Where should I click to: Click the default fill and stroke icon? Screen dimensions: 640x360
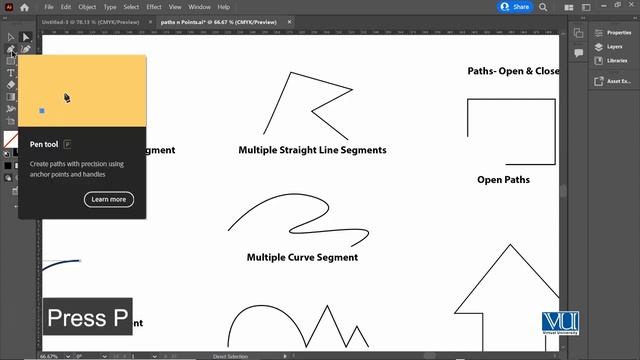tap(6, 154)
